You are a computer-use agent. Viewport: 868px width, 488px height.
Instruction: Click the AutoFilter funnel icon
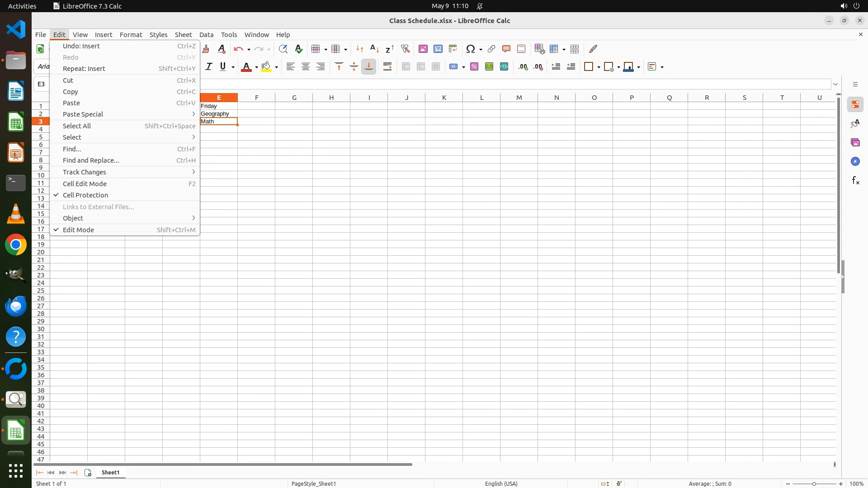click(x=406, y=49)
